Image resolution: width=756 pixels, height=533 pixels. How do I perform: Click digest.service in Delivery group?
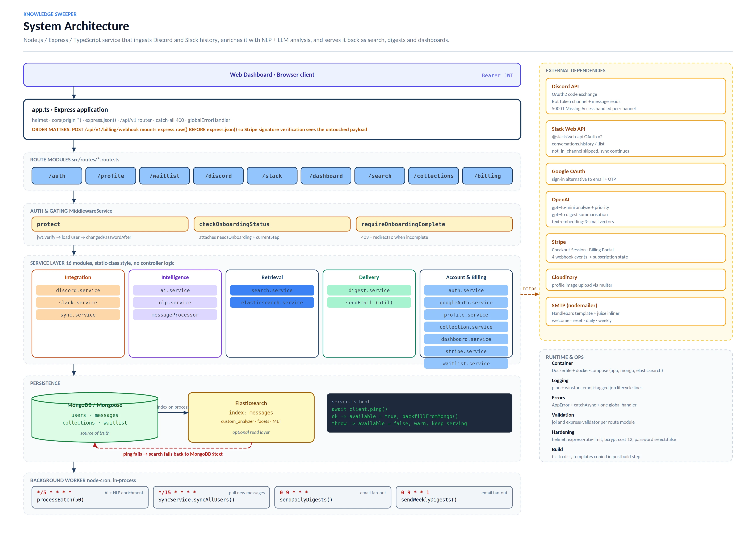pyautogui.click(x=369, y=290)
